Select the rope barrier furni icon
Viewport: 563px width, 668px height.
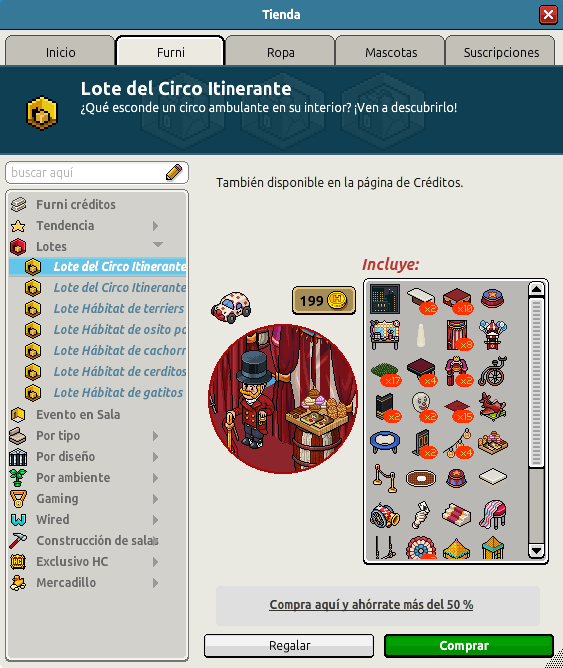click(385, 478)
